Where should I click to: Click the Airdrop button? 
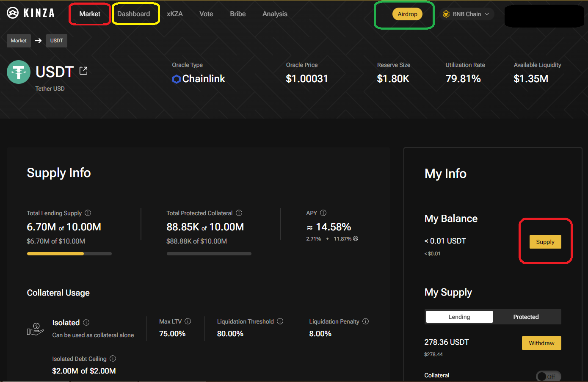407,14
